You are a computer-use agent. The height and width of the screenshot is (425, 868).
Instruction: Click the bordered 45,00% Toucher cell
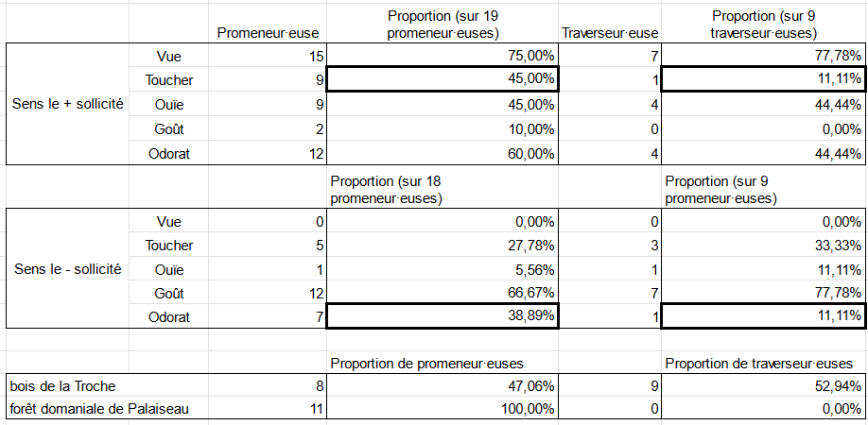tap(443, 79)
